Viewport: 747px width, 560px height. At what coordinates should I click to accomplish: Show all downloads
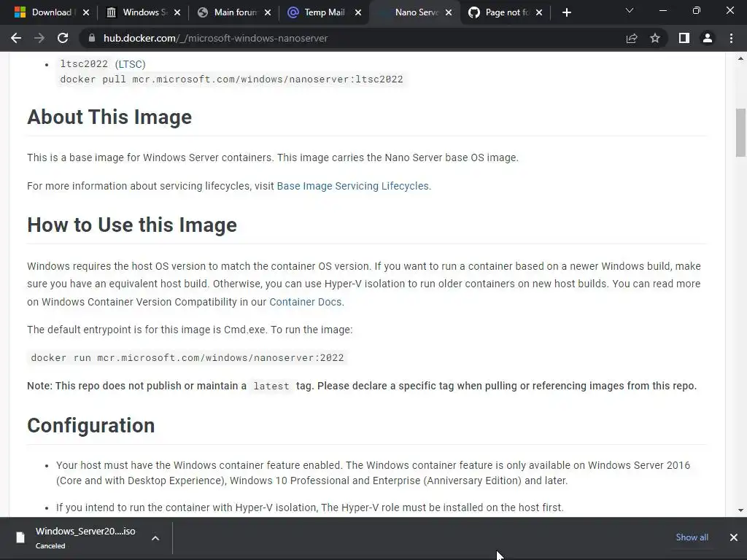[x=692, y=537]
